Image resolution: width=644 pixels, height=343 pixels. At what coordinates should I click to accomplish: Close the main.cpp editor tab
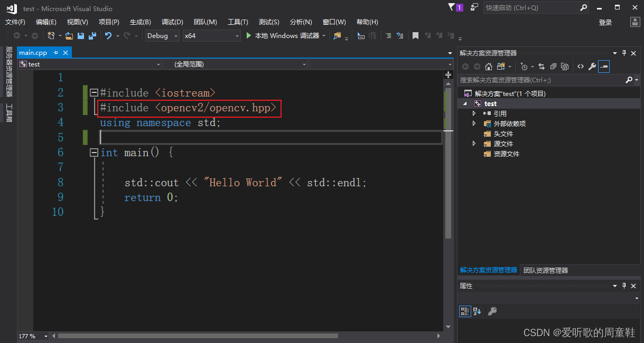pyautogui.click(x=66, y=53)
